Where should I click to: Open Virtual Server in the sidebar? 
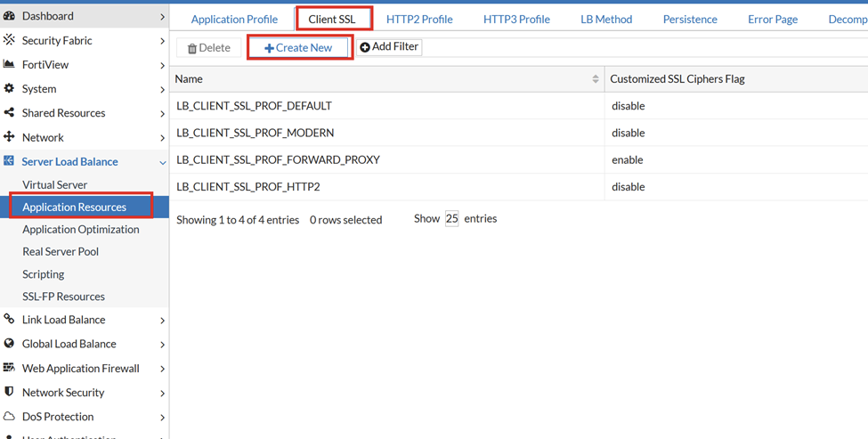[x=55, y=184]
